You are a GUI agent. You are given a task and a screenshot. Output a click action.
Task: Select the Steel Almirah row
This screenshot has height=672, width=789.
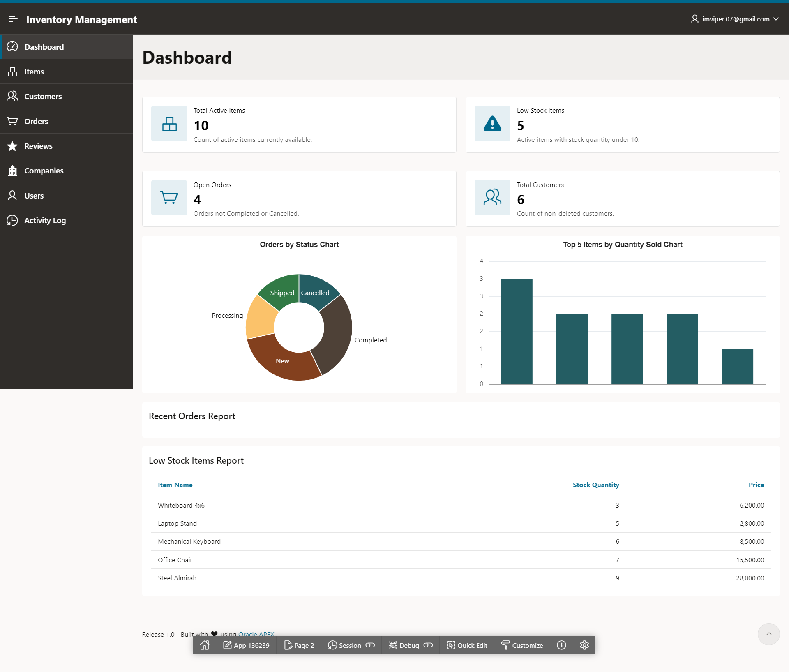461,578
